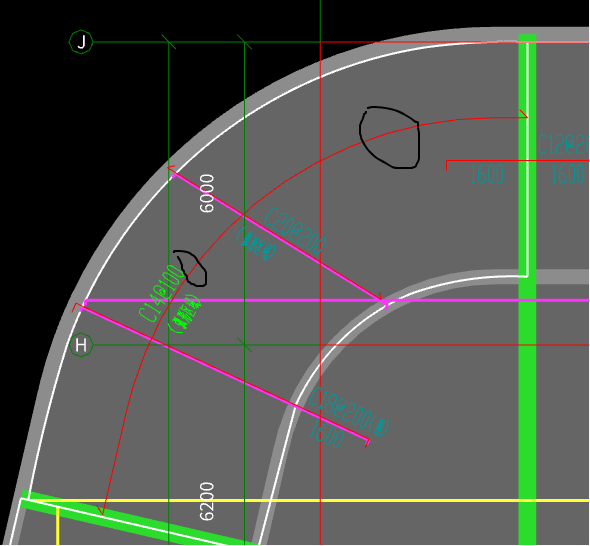Select the green parenthetical note under C14@100
This screenshot has width=590, height=546.
pyautogui.click(x=185, y=314)
